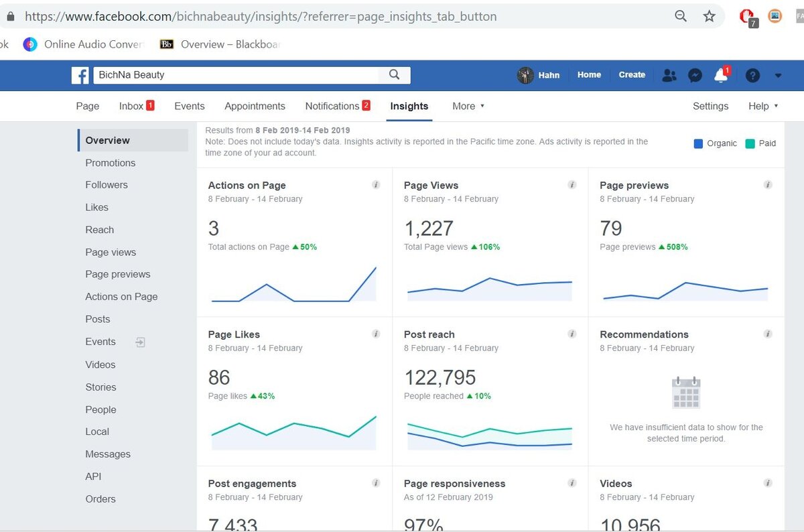
Task: Open Online Audio Converter bookmark
Action: [84, 44]
